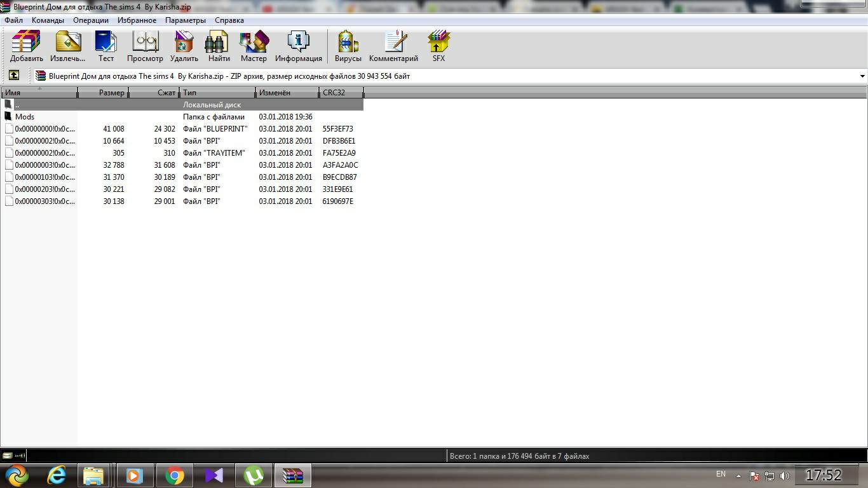Open the Просмотр (View) tool

click(x=145, y=46)
